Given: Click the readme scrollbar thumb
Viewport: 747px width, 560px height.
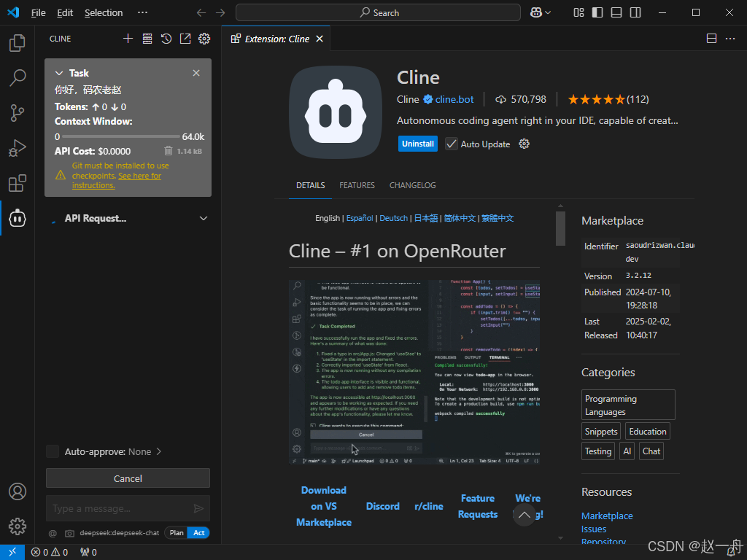Looking at the screenshot, I should 561,228.
